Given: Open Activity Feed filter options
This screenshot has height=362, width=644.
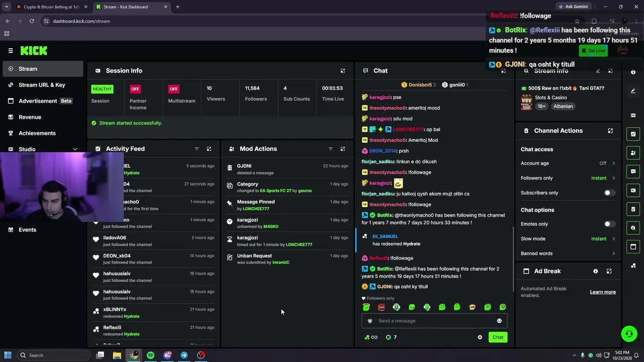Looking at the screenshot, I should tap(197, 149).
